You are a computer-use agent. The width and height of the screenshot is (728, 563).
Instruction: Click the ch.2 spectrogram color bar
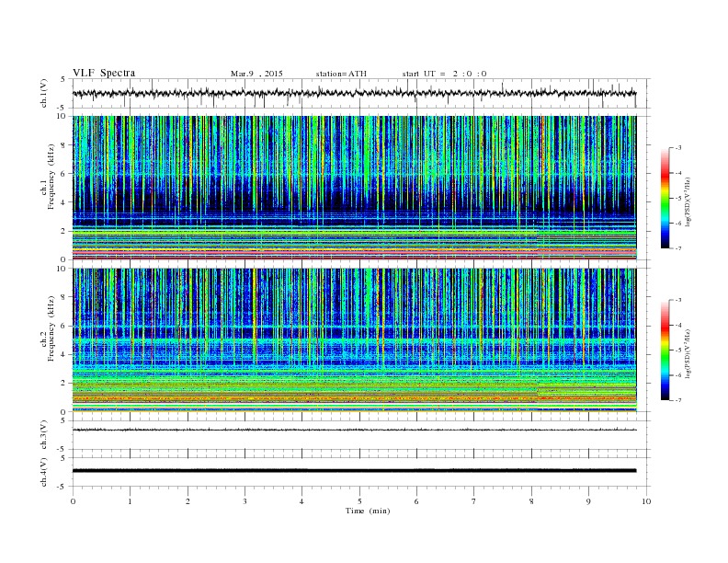[x=665, y=350]
